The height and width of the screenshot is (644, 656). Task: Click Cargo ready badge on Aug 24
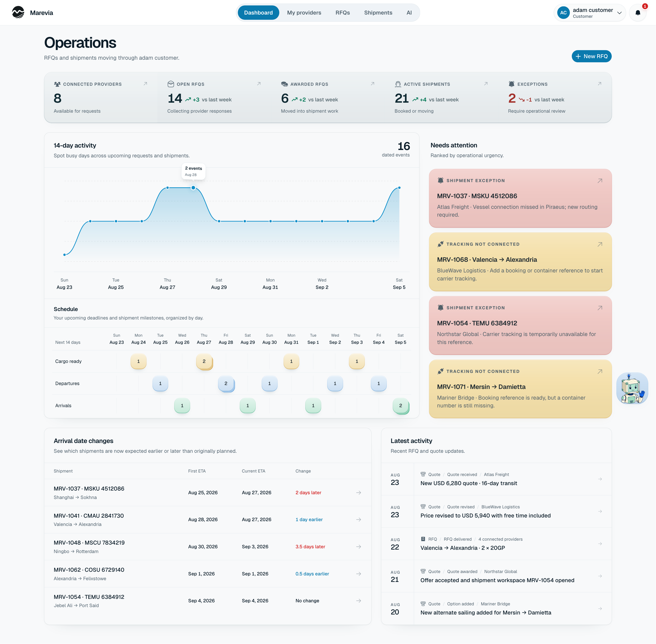[x=138, y=361]
